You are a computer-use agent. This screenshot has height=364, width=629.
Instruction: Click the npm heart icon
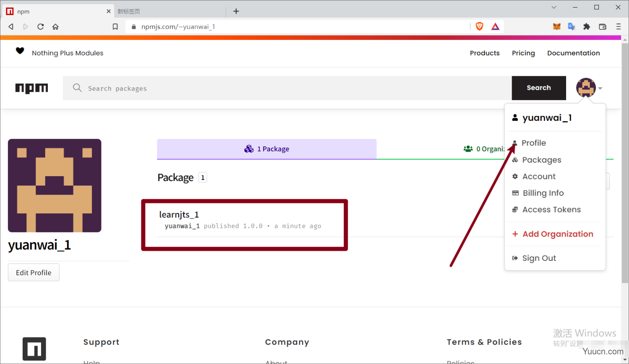(x=20, y=51)
